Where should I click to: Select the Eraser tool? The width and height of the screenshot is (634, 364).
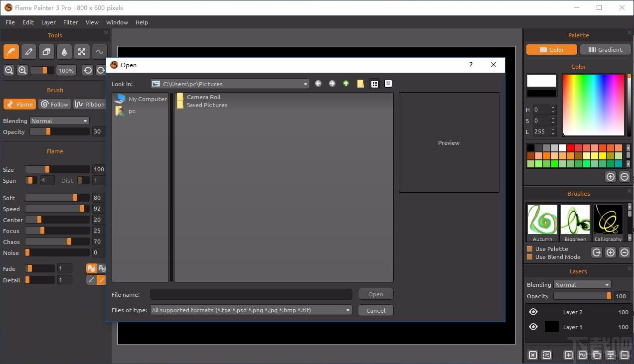pos(46,52)
